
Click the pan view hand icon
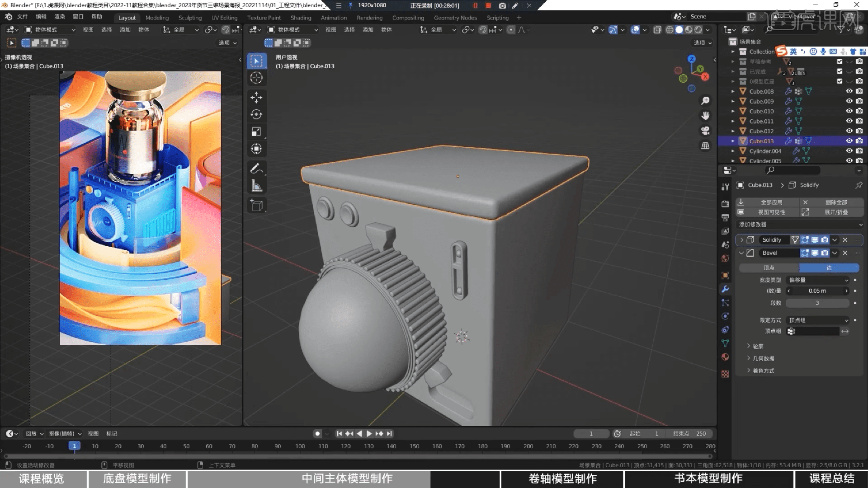(x=705, y=116)
